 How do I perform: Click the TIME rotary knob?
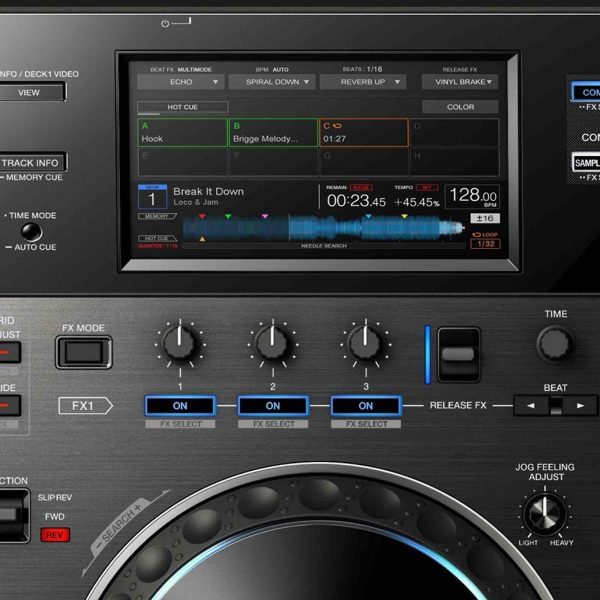[x=554, y=343]
